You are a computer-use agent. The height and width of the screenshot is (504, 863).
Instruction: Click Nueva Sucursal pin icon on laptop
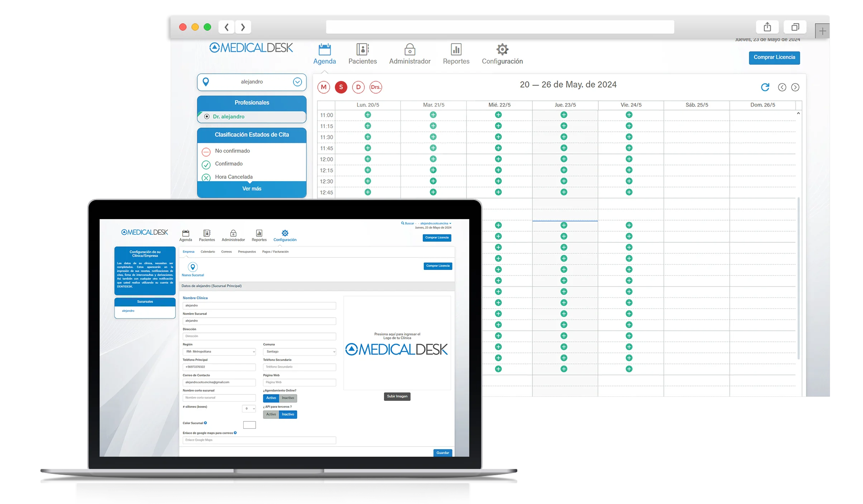pyautogui.click(x=193, y=267)
